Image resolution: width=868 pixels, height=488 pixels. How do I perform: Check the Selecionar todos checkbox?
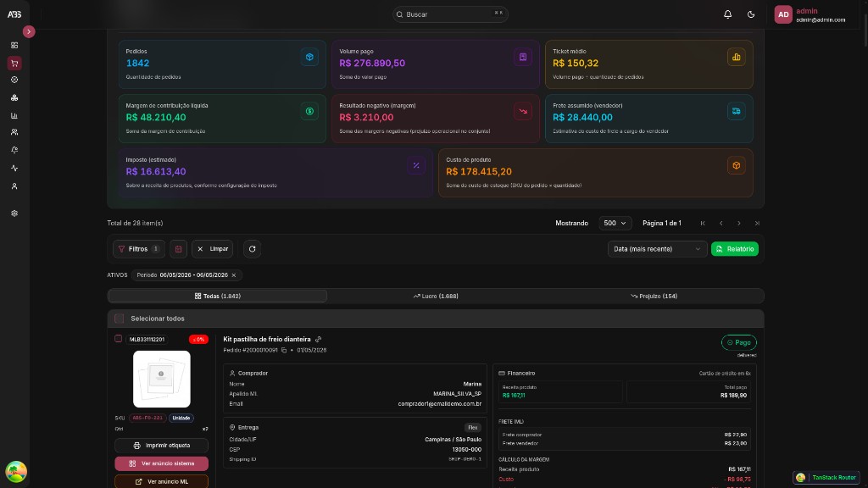click(119, 319)
